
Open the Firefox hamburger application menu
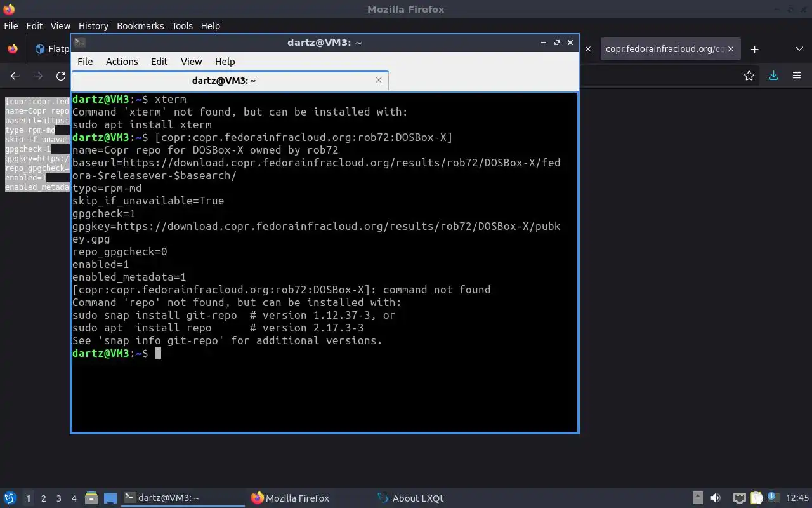click(x=797, y=76)
